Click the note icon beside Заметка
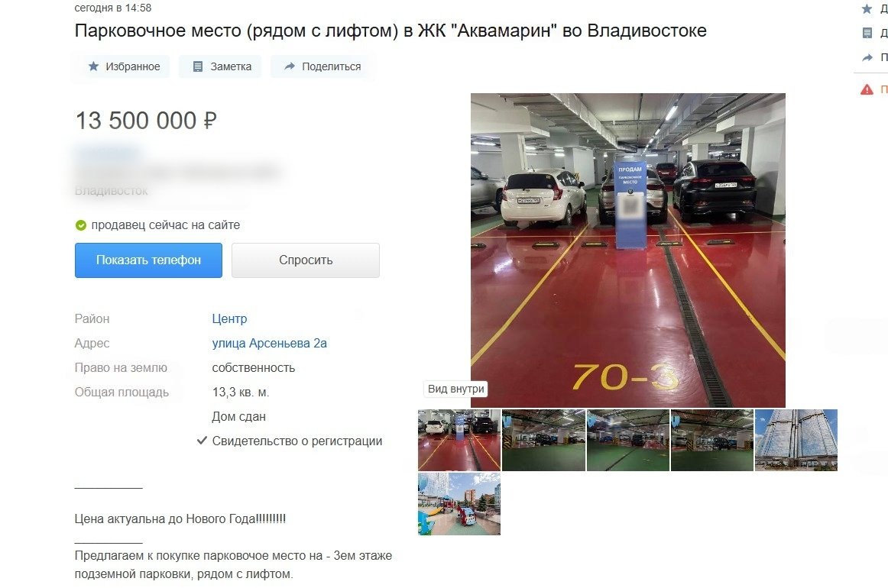Screen dimensions: 888x588 click(198, 66)
